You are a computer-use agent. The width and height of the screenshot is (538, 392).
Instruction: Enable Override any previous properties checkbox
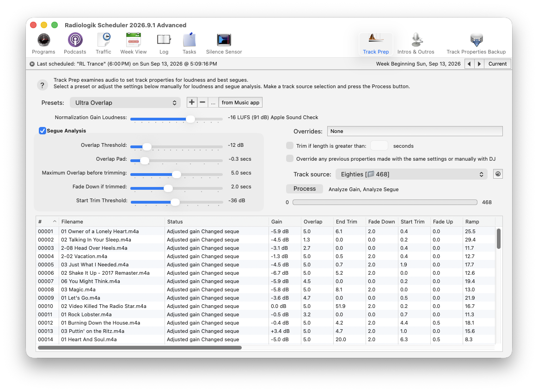pos(290,159)
